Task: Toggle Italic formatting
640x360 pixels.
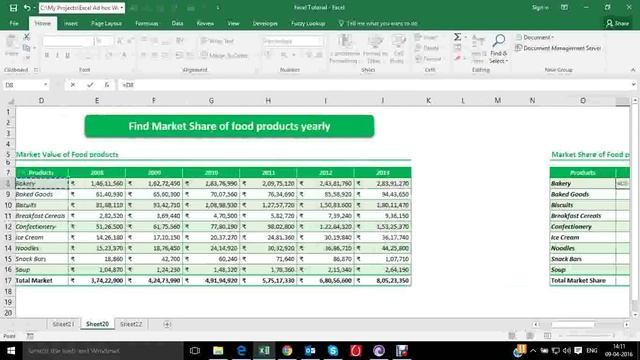Action: [57, 55]
